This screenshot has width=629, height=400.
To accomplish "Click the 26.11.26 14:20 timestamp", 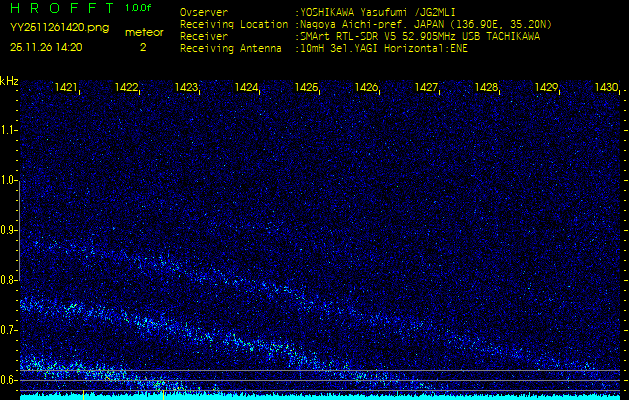I will tap(46, 46).
